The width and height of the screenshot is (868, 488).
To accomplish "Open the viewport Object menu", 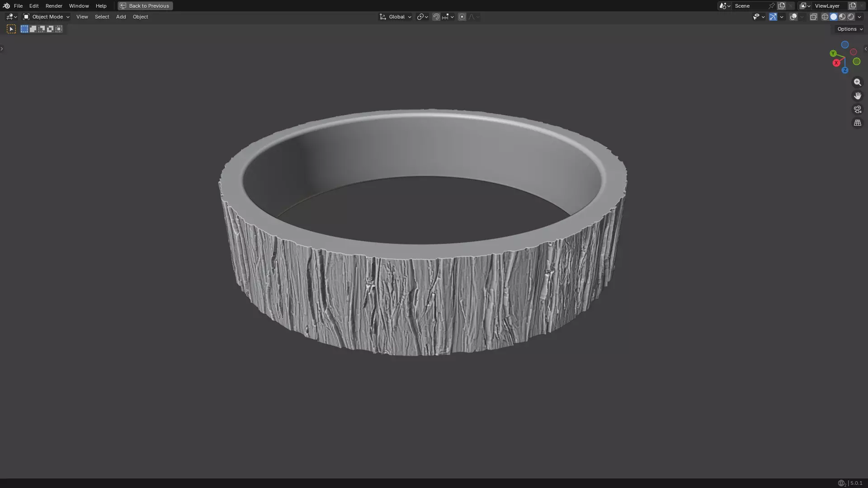I will pyautogui.click(x=140, y=17).
